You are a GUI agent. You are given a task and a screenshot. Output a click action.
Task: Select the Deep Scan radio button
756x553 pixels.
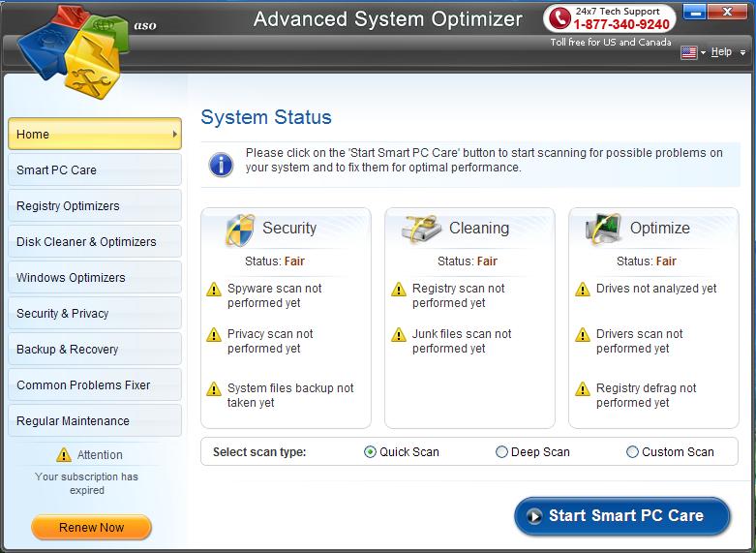click(501, 452)
